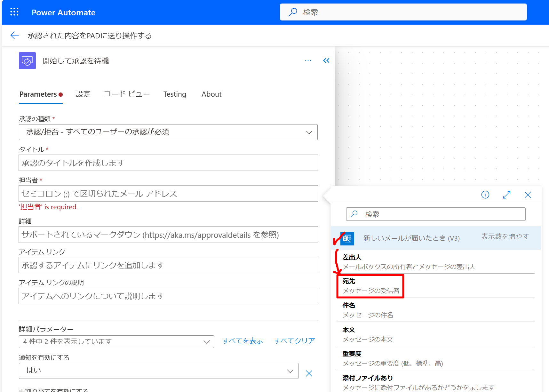
Task: Open the About tab
Action: (x=211, y=94)
